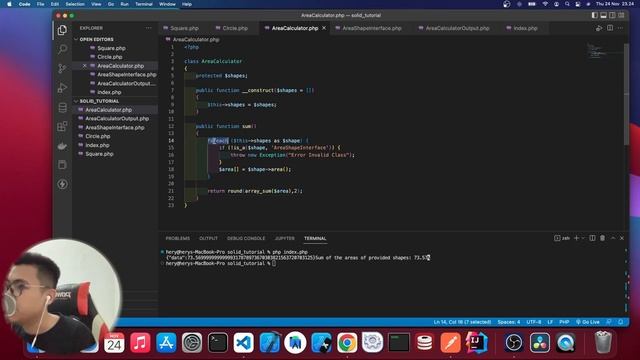Close the AreaCalculator.php tab

point(324,28)
